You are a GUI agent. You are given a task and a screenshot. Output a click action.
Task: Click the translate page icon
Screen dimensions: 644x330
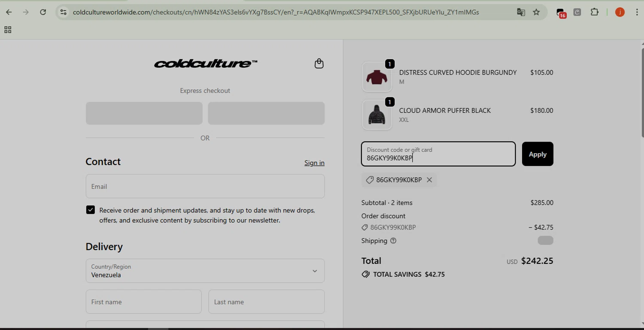pos(521,12)
